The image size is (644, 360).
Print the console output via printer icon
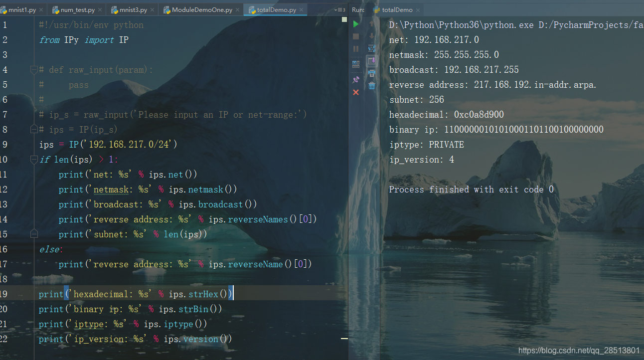pos(371,73)
